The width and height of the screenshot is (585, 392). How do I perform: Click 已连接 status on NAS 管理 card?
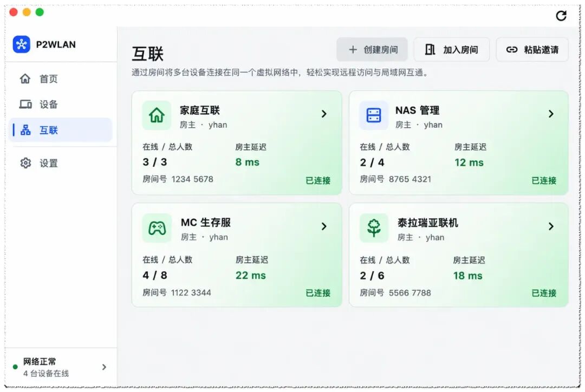(x=544, y=180)
